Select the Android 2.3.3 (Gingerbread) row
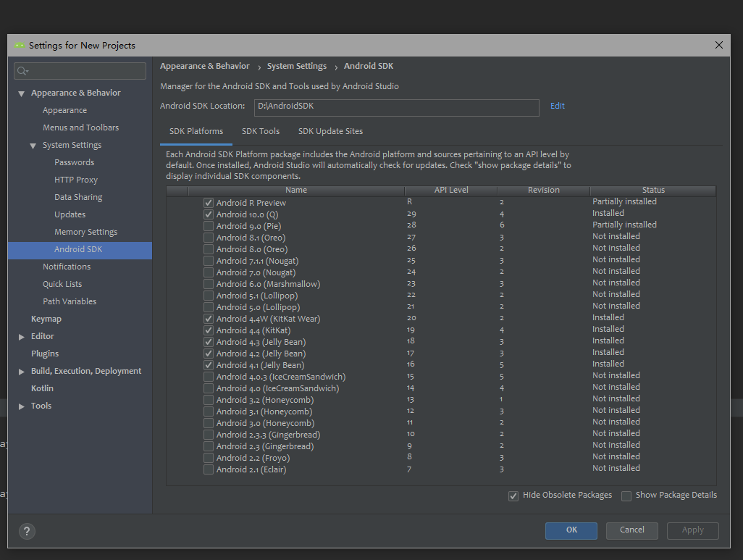The width and height of the screenshot is (743, 560). pos(441,435)
